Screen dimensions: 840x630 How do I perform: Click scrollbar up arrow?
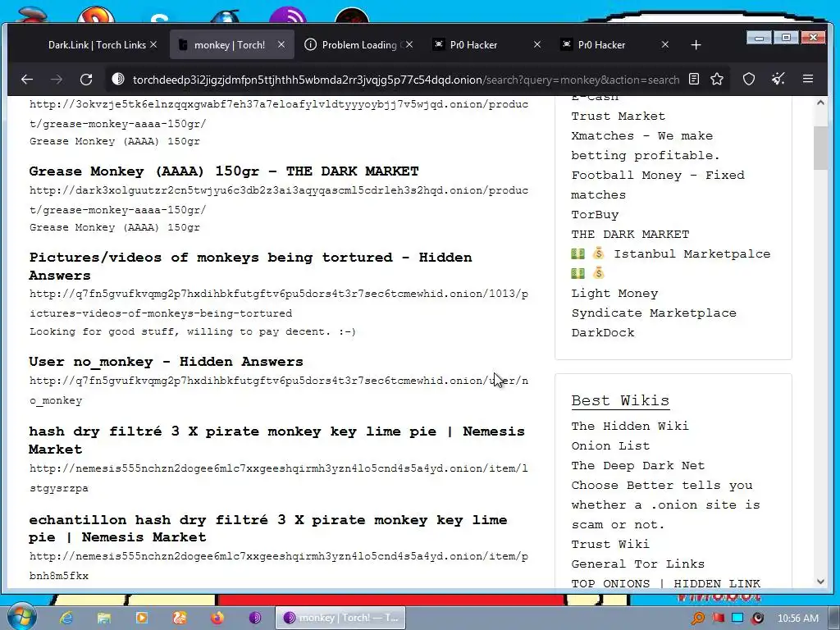pyautogui.click(x=820, y=103)
